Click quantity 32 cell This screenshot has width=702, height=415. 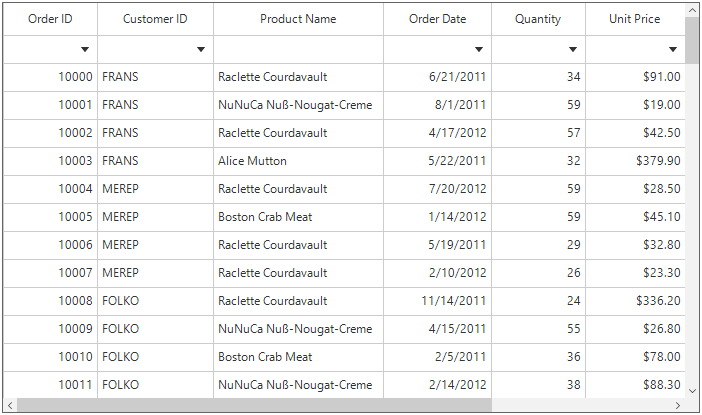point(538,161)
